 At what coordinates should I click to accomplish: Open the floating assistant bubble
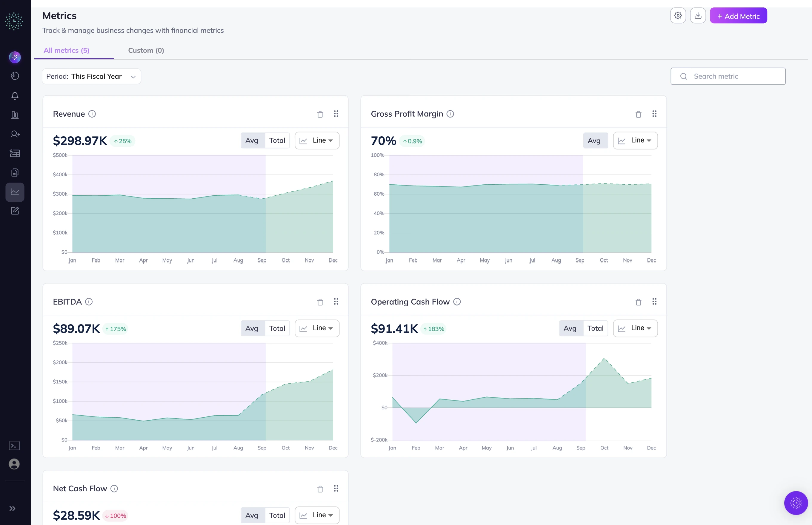(x=796, y=503)
